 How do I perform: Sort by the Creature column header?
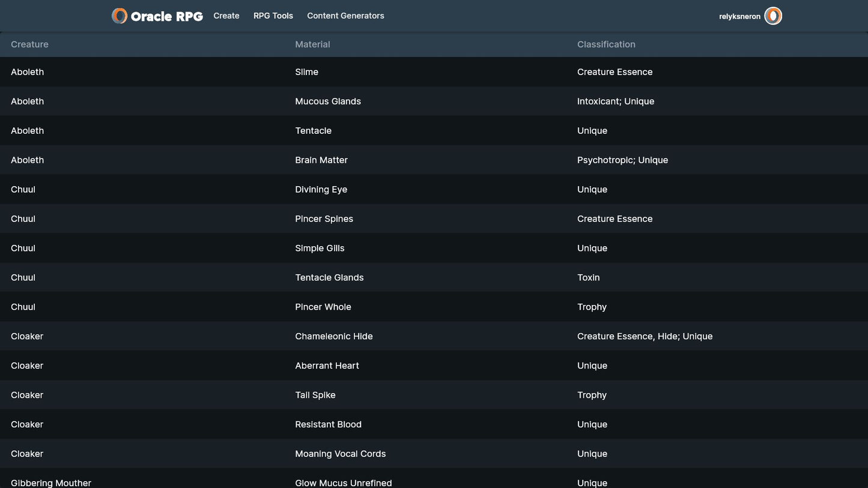pyautogui.click(x=29, y=44)
